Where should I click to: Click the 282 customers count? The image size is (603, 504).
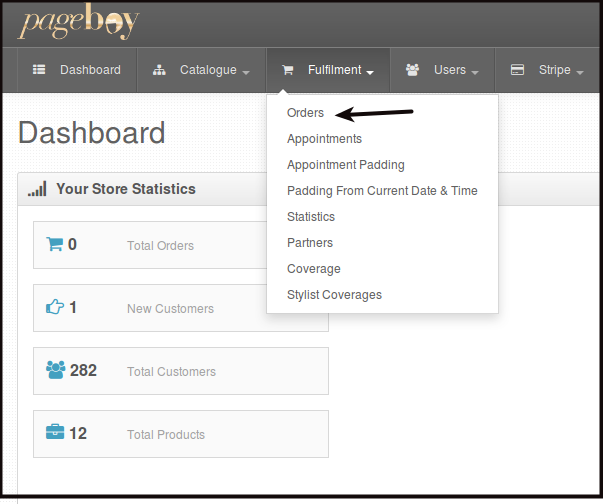tap(83, 370)
